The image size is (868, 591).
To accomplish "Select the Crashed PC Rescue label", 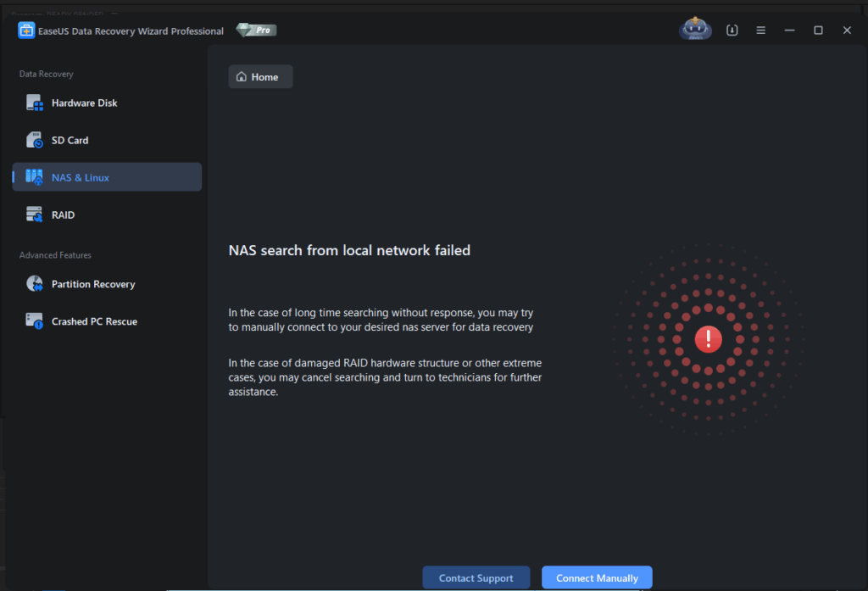I will (94, 321).
